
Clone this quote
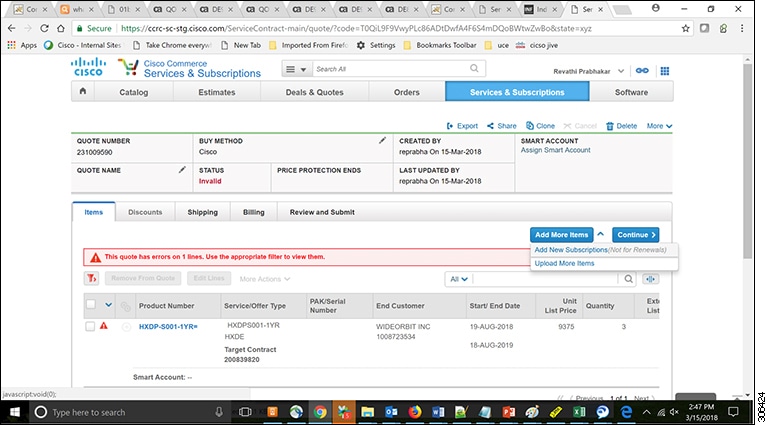pos(540,126)
